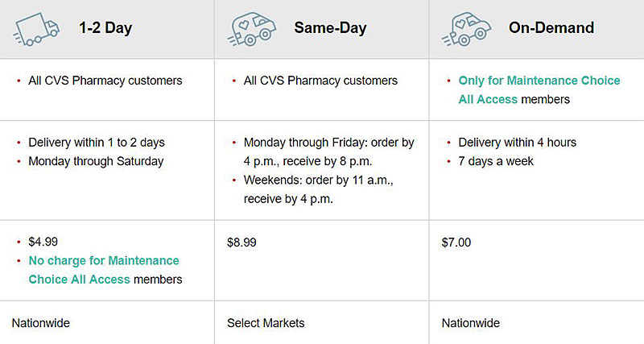Click 'Delivery within 1 to 2 days' text

(97, 143)
